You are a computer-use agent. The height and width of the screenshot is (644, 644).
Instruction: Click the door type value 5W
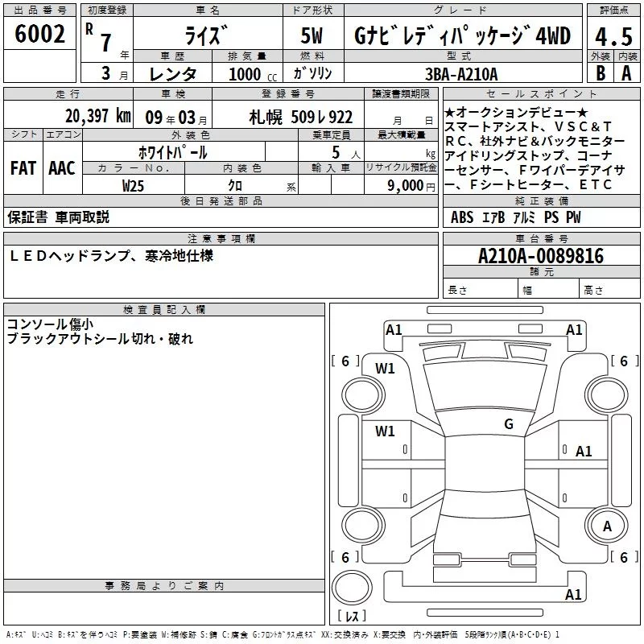[312, 35]
